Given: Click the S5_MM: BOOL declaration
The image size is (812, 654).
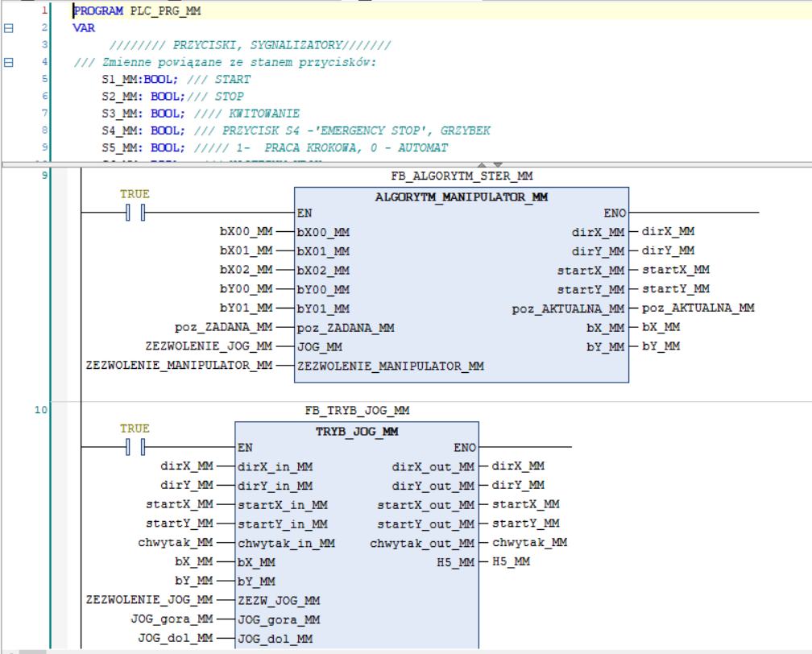Looking at the screenshot, I should [x=143, y=147].
